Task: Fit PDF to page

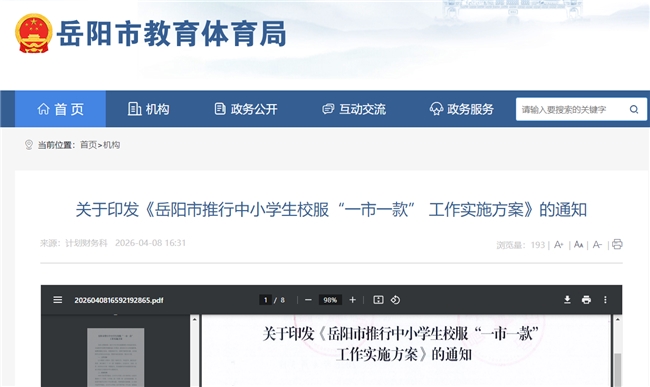Action: (x=378, y=300)
